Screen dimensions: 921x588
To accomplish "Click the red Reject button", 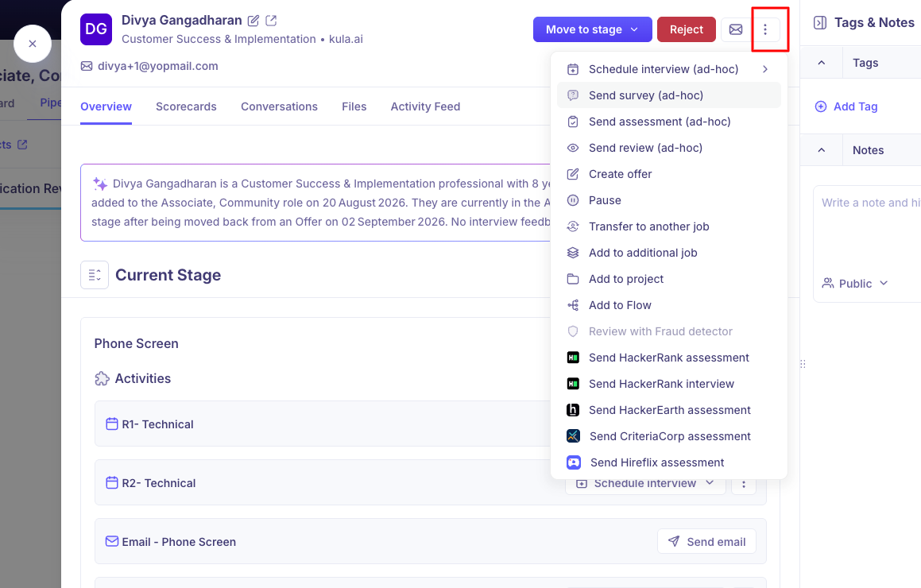I will click(x=686, y=29).
